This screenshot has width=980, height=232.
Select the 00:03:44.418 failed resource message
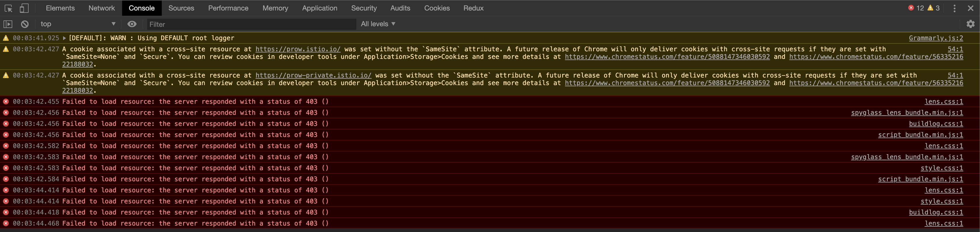[195, 212]
